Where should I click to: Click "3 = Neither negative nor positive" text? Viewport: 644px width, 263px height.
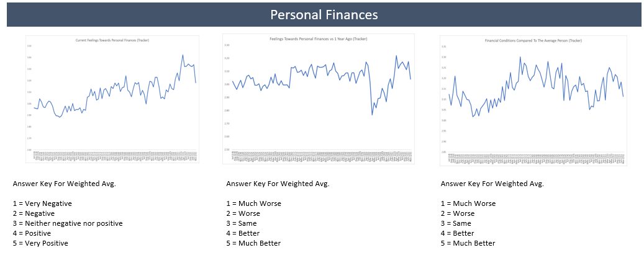(68, 223)
